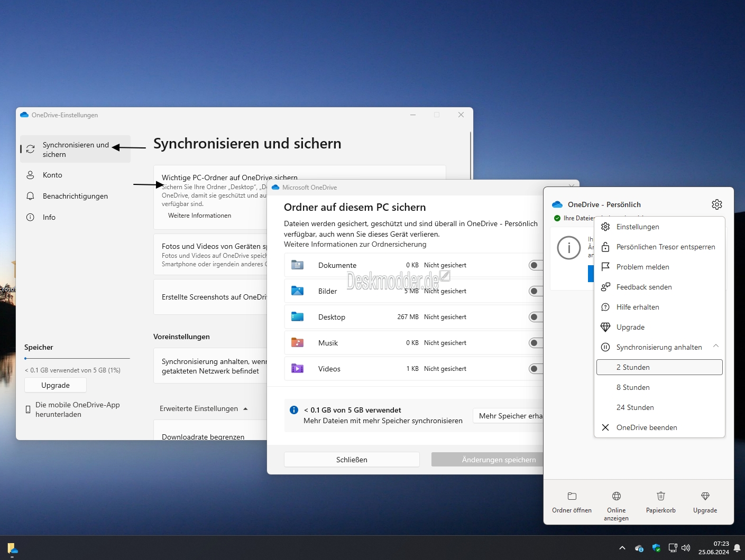
Task: Click the notification bell in taskbar
Action: (x=737, y=548)
